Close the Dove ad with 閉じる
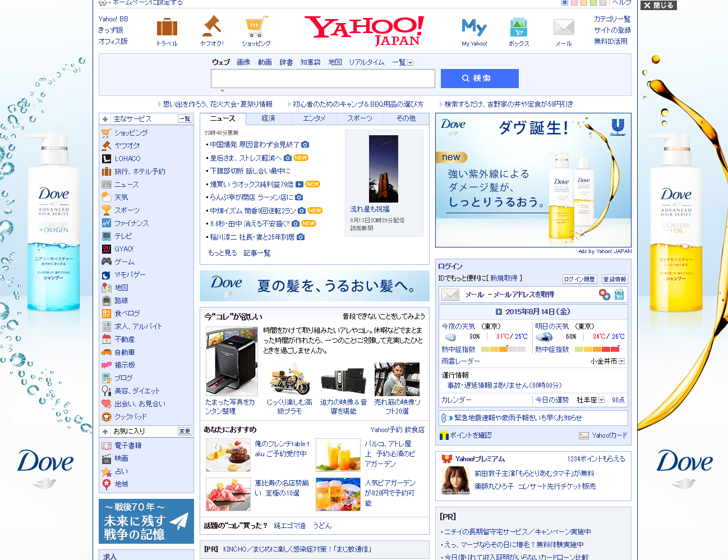Viewport: 728px width, 560px height. pyautogui.click(x=659, y=5)
